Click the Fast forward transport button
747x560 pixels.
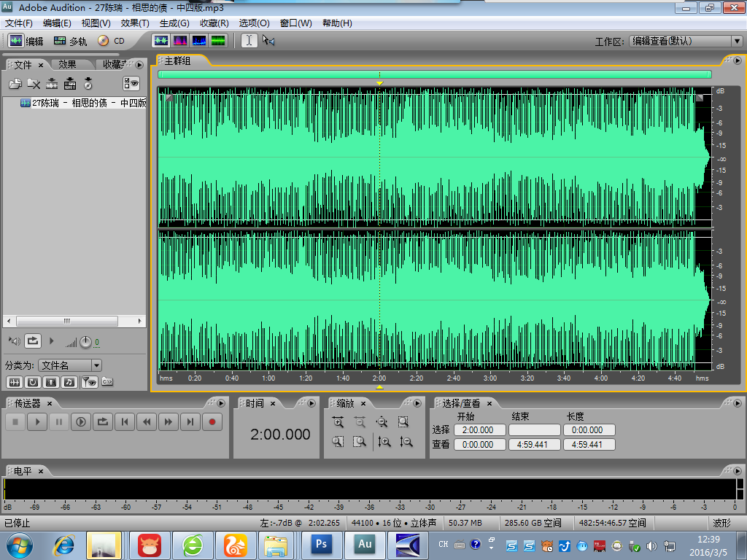click(x=169, y=422)
